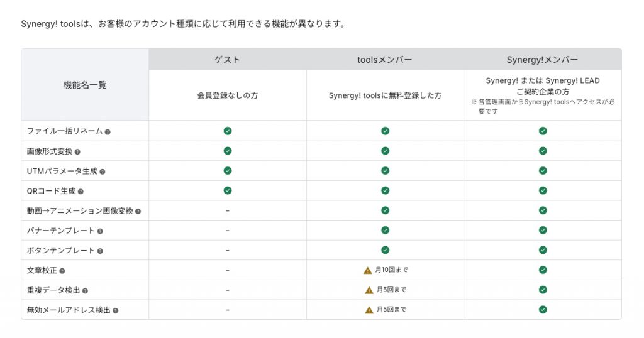The width and height of the screenshot is (644, 338).
Task: Click help icon beside ボタンテンプレート
Action: click(x=100, y=251)
